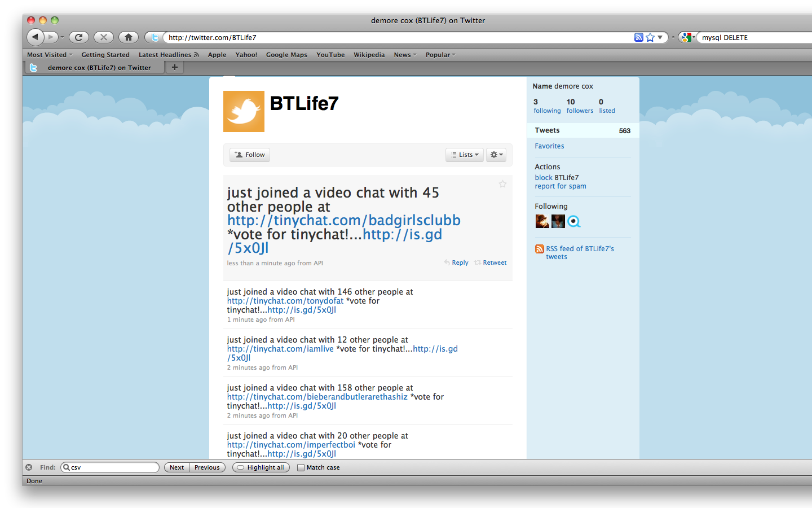This screenshot has width=812, height=508.
Task: Check the Match case option
Action: [x=301, y=467]
